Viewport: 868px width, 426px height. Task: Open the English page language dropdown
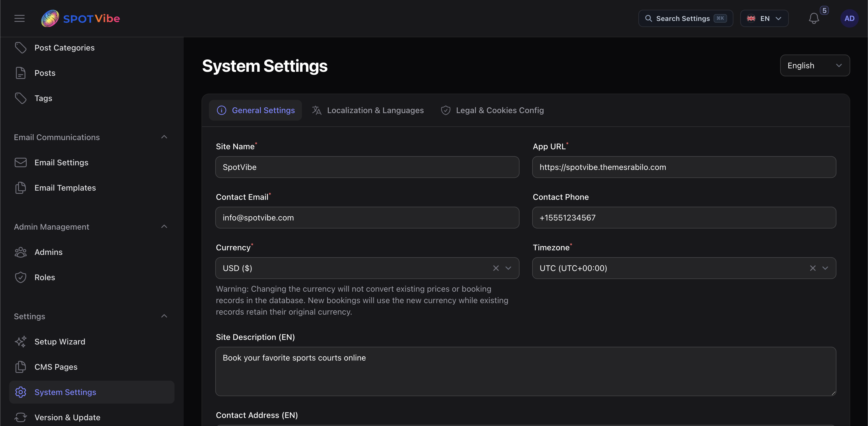tap(815, 65)
